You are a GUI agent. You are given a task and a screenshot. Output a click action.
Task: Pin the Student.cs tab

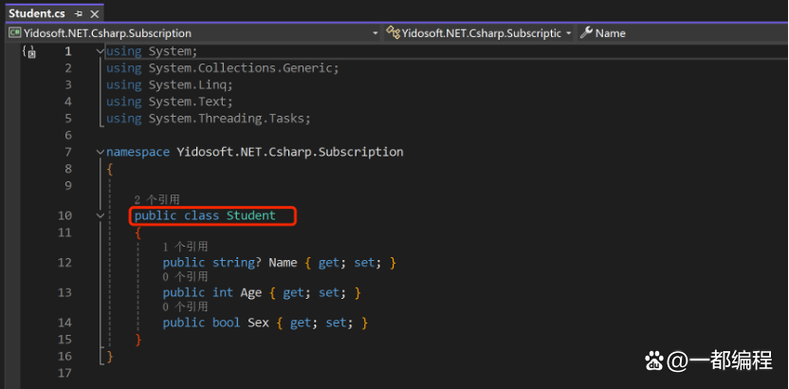(x=78, y=14)
